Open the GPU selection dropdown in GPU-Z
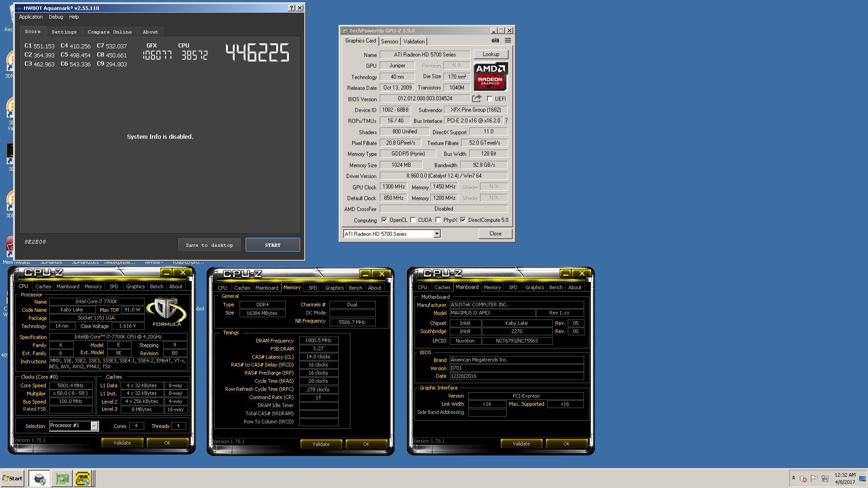Screen dimensions: 868x488 tap(437, 234)
